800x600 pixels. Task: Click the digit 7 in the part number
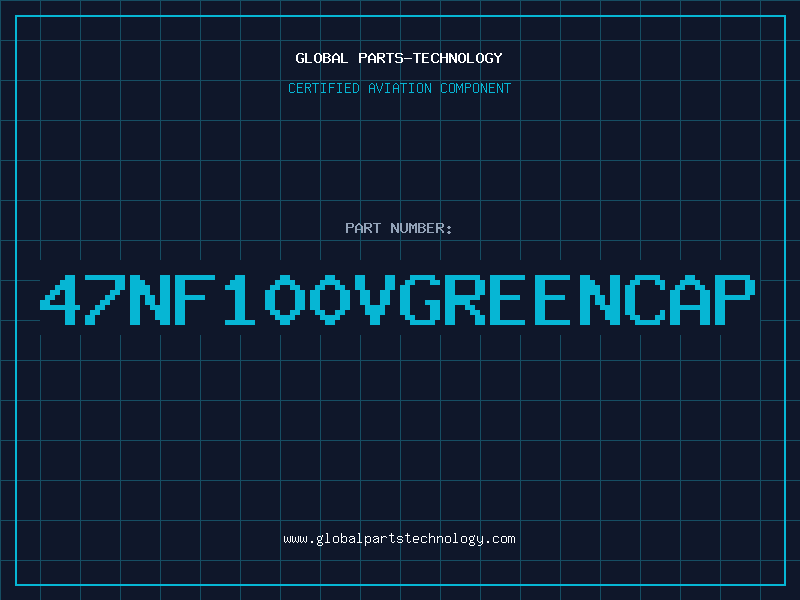(x=105, y=300)
